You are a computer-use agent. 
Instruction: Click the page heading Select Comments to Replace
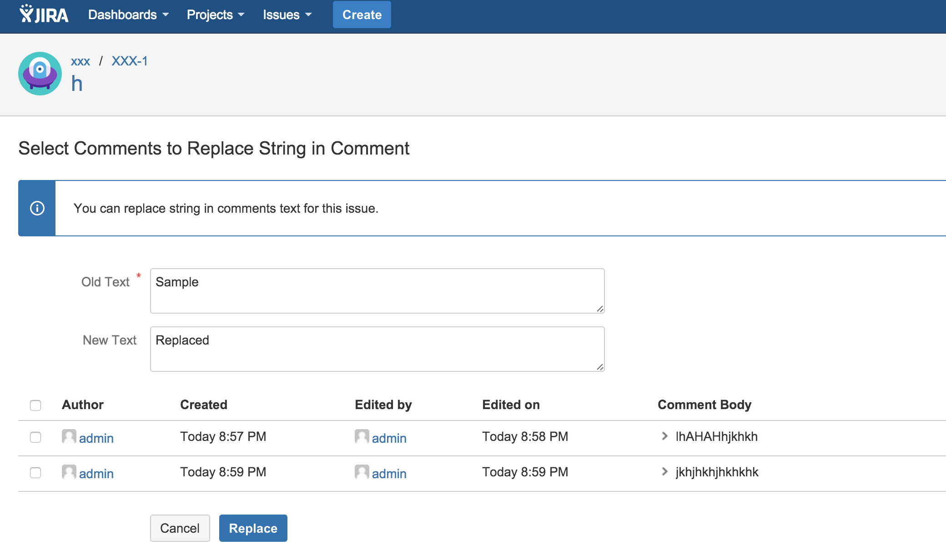(x=214, y=149)
